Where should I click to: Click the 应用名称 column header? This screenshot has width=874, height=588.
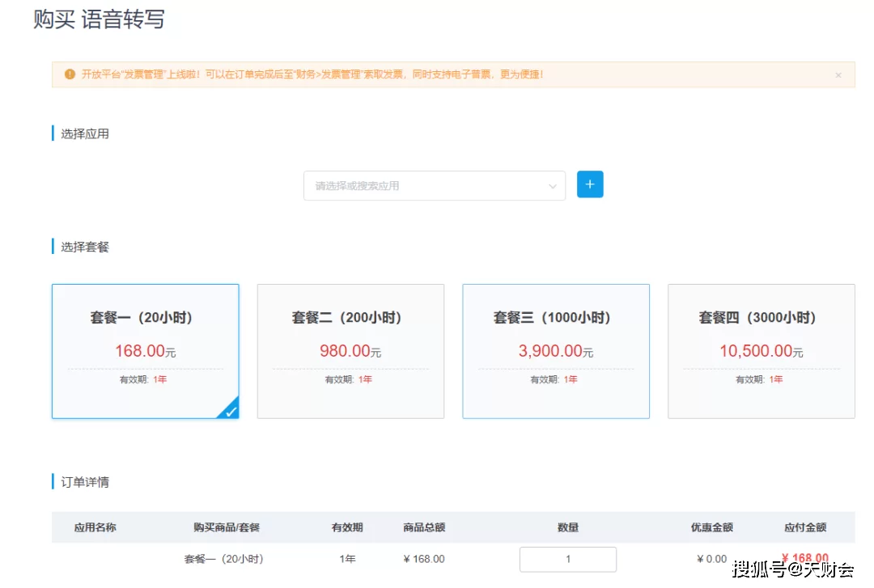pos(95,527)
